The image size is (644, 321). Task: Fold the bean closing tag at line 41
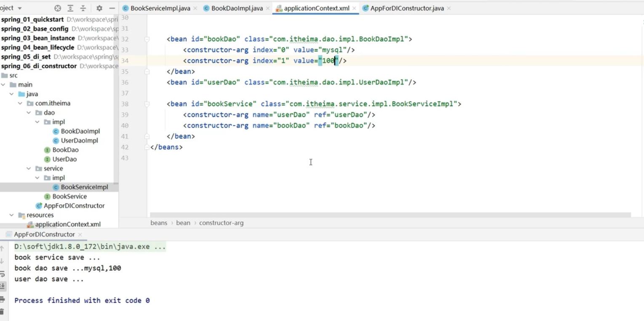(x=147, y=136)
